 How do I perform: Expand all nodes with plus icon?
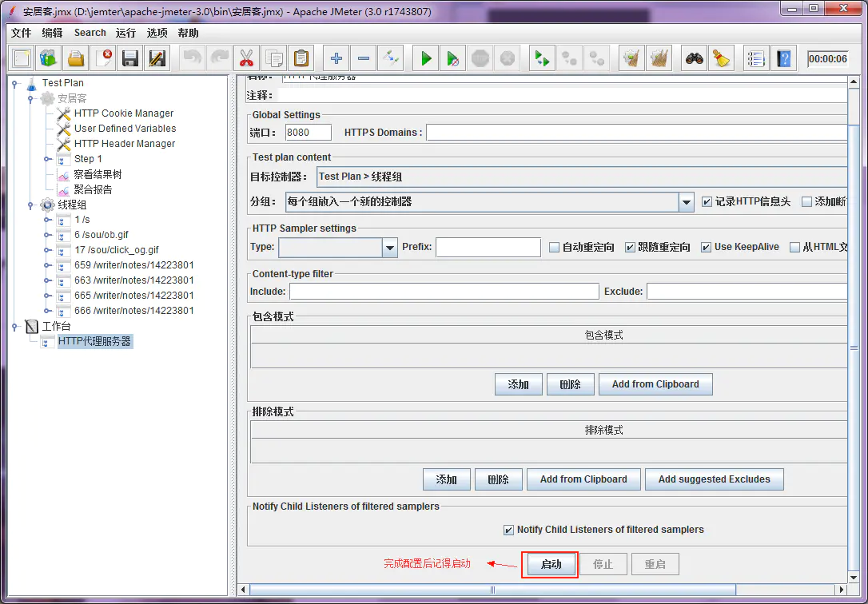click(336, 58)
